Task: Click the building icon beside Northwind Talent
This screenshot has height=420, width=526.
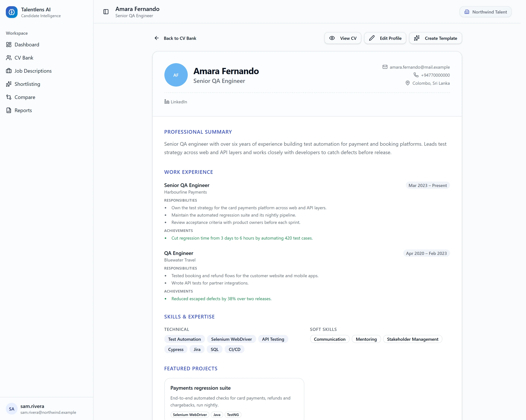Action: point(467,12)
